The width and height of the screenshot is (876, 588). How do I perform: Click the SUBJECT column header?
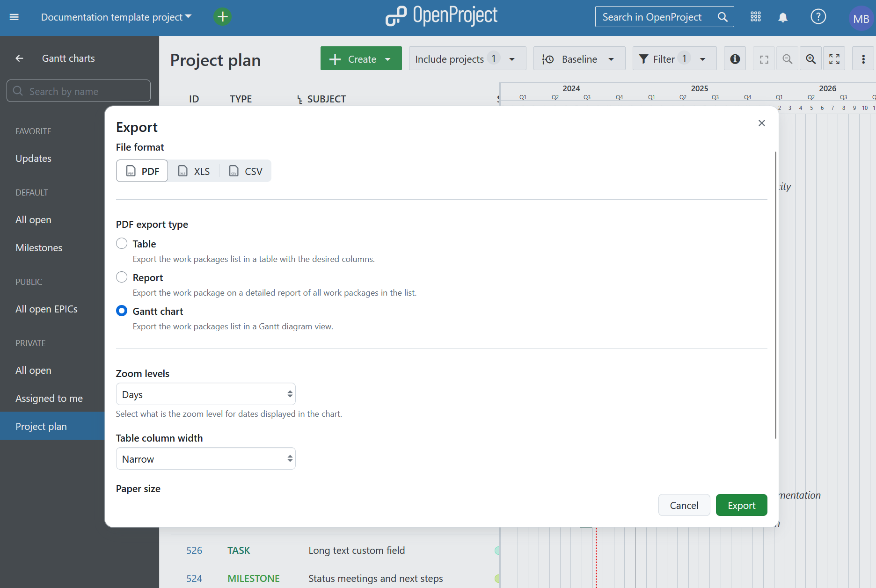tap(327, 99)
